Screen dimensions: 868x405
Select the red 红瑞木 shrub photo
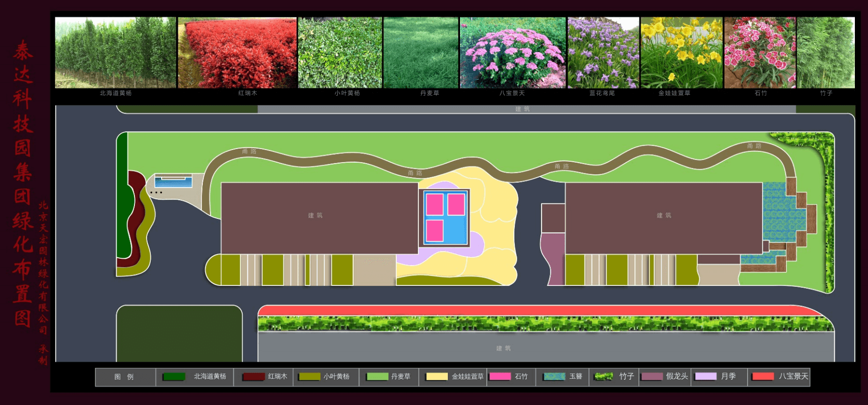[237, 52]
